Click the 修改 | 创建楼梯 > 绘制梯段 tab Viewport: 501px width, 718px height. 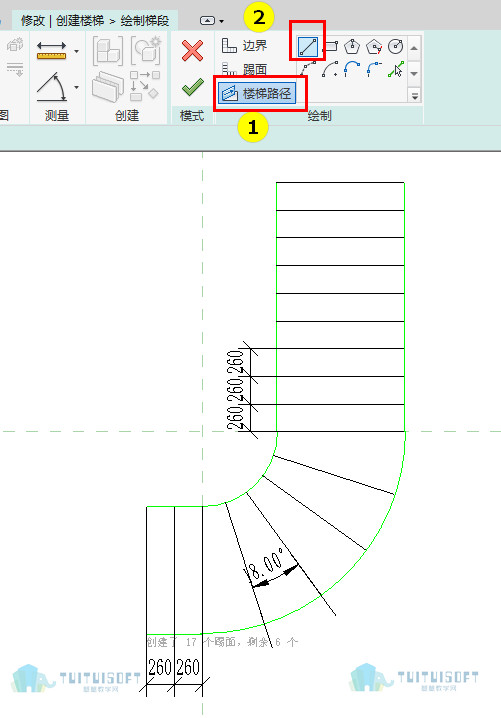point(95,21)
